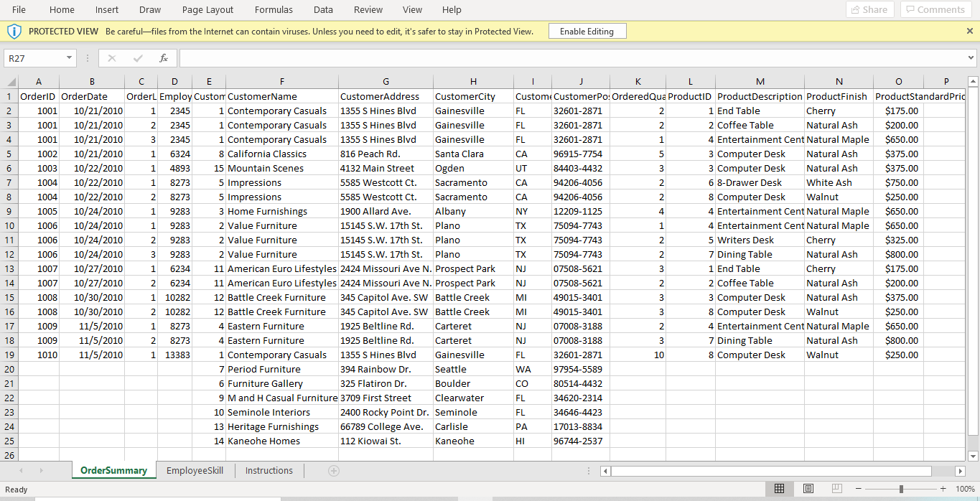Add a new worksheet with the plus icon
The height and width of the screenshot is (501, 980).
click(x=333, y=471)
